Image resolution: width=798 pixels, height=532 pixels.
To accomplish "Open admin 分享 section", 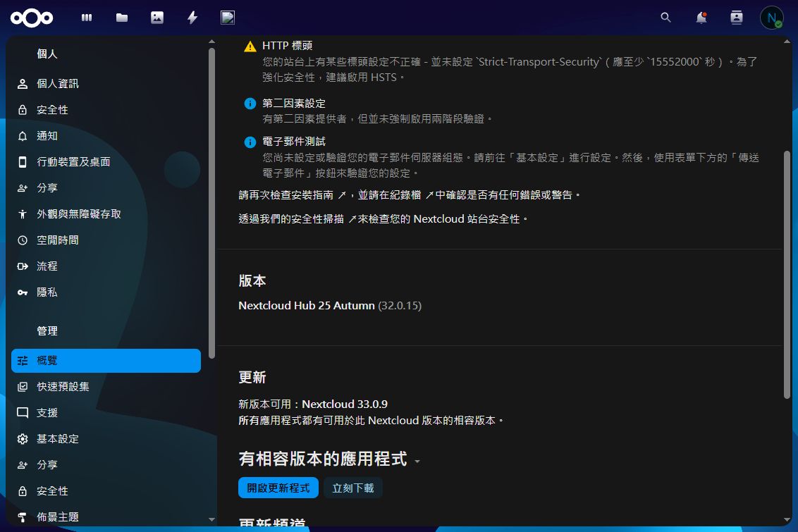I will click(x=106, y=465).
